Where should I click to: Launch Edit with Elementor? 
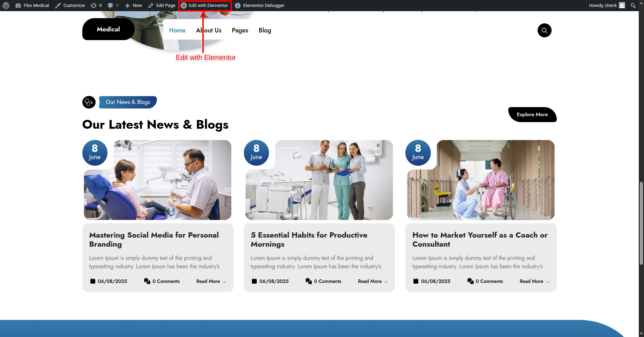tap(205, 6)
